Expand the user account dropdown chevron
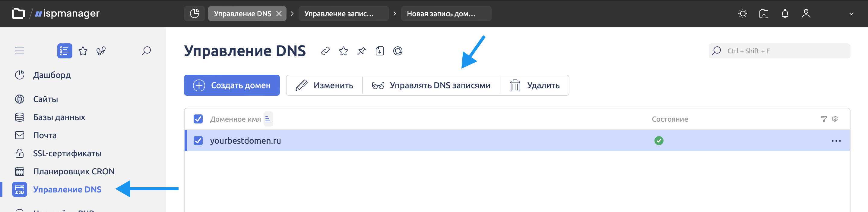 [851, 14]
